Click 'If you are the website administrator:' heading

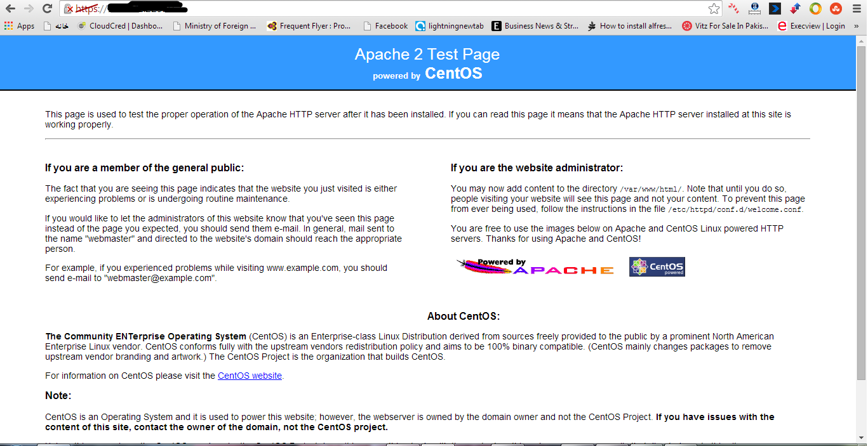point(537,168)
